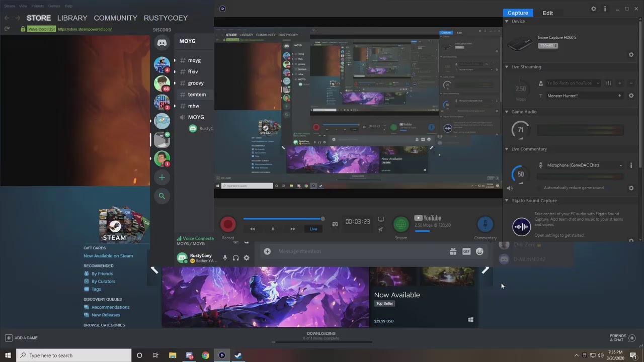Collapse the Device section
This screenshot has height=362, width=644.
[x=507, y=22]
